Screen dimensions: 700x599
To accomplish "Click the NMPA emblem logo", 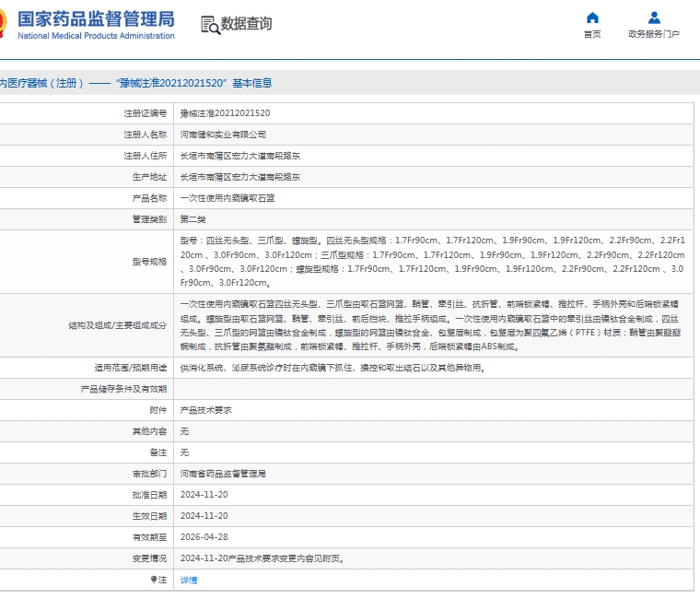I will 3,23.
